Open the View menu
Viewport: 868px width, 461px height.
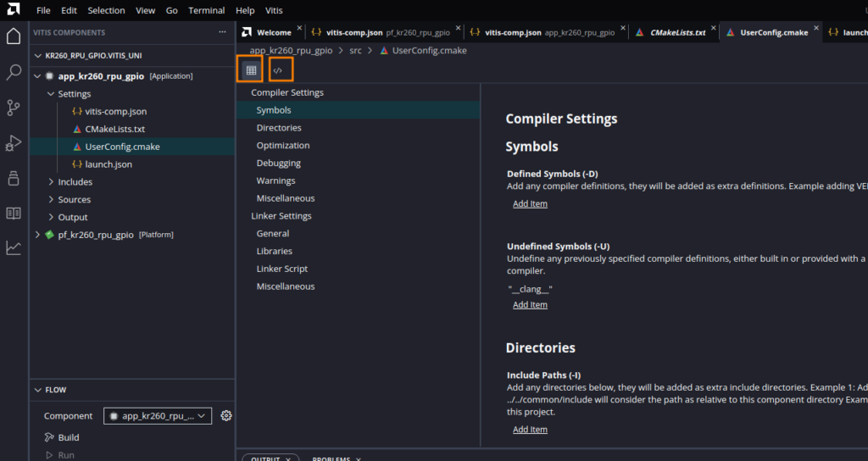[146, 10]
